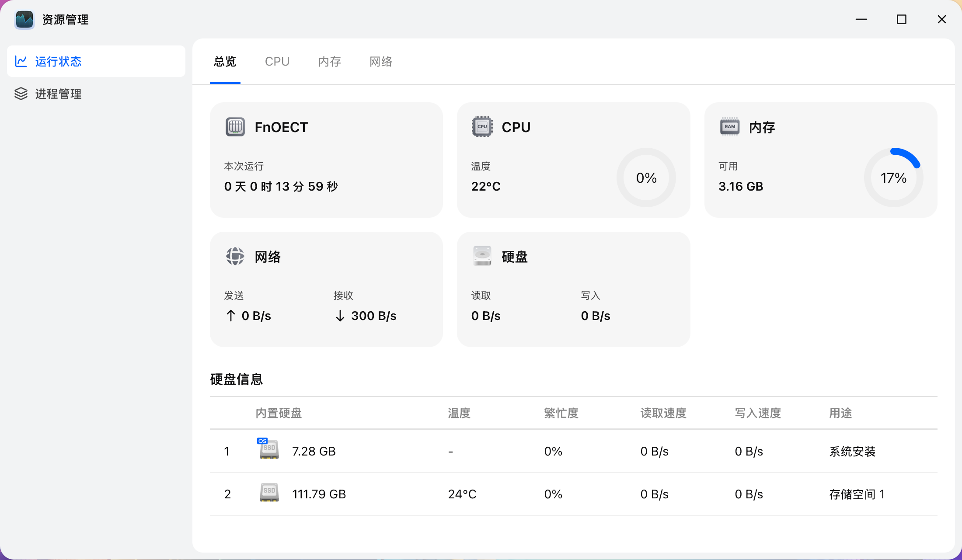The width and height of the screenshot is (962, 560).
Task: Open 进程管理 in the sidebar
Action: click(58, 94)
